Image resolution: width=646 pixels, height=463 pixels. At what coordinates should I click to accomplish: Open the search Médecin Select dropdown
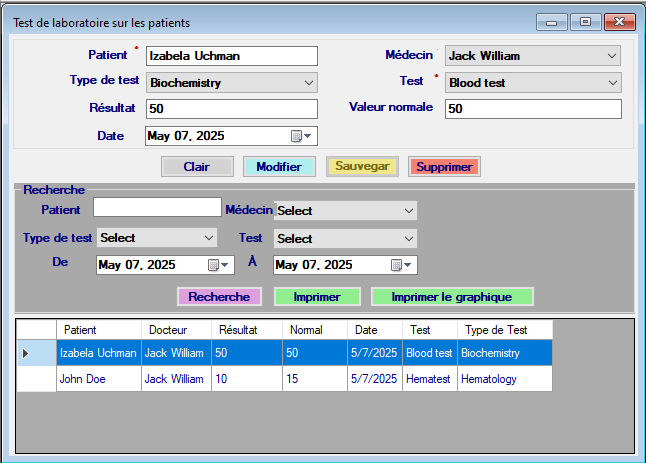[x=408, y=211]
